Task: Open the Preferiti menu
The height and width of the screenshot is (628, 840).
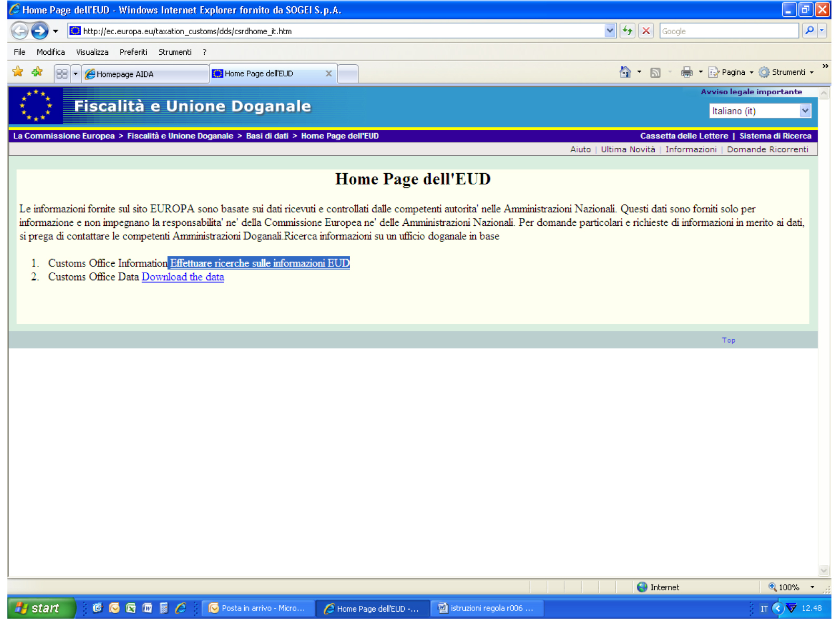Action: click(133, 52)
